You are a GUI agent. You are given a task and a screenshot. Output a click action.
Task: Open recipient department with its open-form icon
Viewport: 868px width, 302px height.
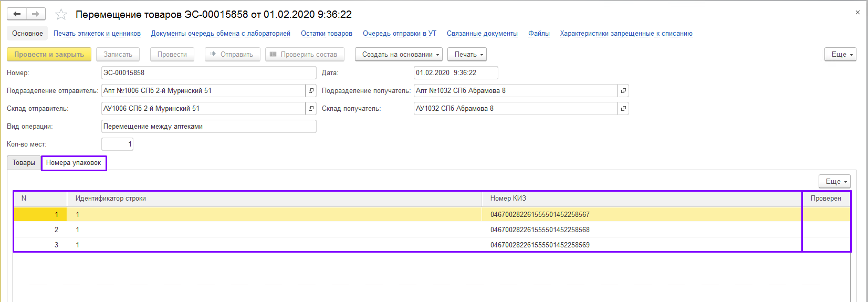623,91
